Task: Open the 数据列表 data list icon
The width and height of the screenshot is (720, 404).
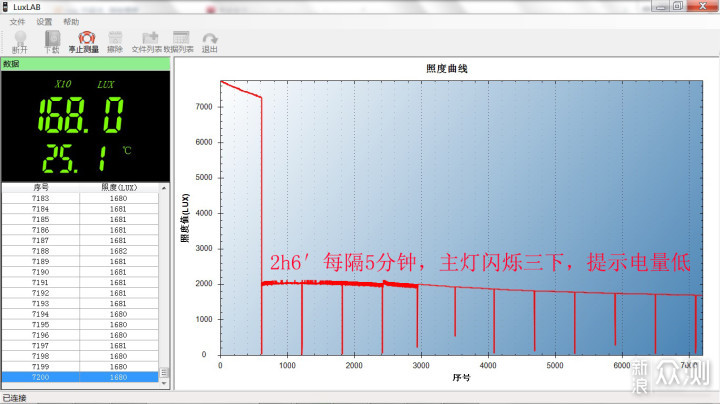Action: pos(179,42)
